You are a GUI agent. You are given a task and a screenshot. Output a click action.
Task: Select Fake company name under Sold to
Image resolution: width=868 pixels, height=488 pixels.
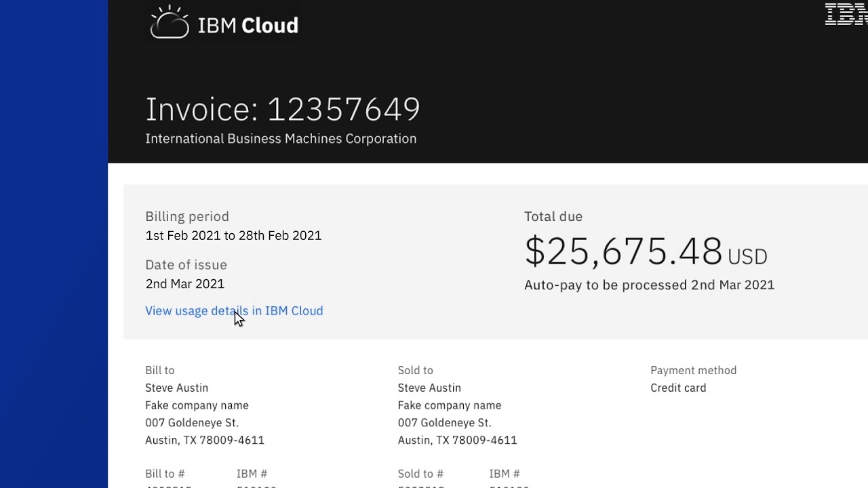[x=450, y=405]
